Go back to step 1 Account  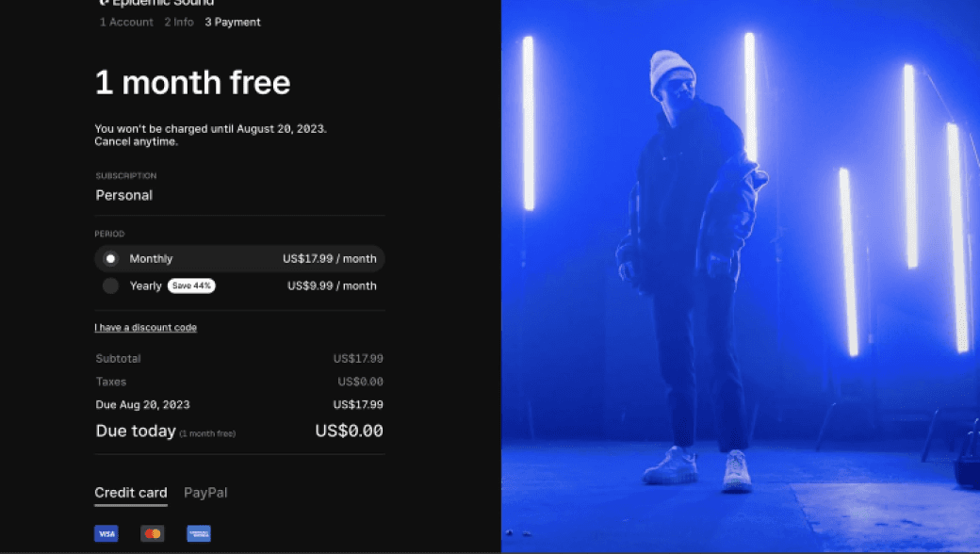126,22
